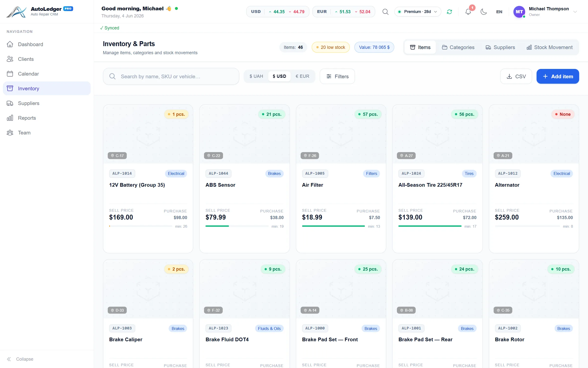Image resolution: width=588 pixels, height=368 pixels.
Task: Click the location pin C-17 badge
Action: (117, 156)
